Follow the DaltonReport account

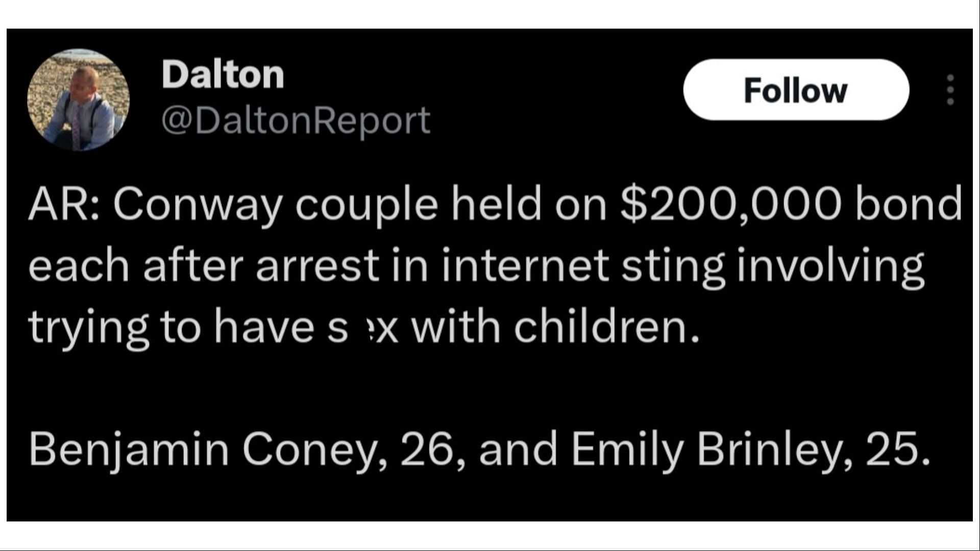(x=796, y=90)
